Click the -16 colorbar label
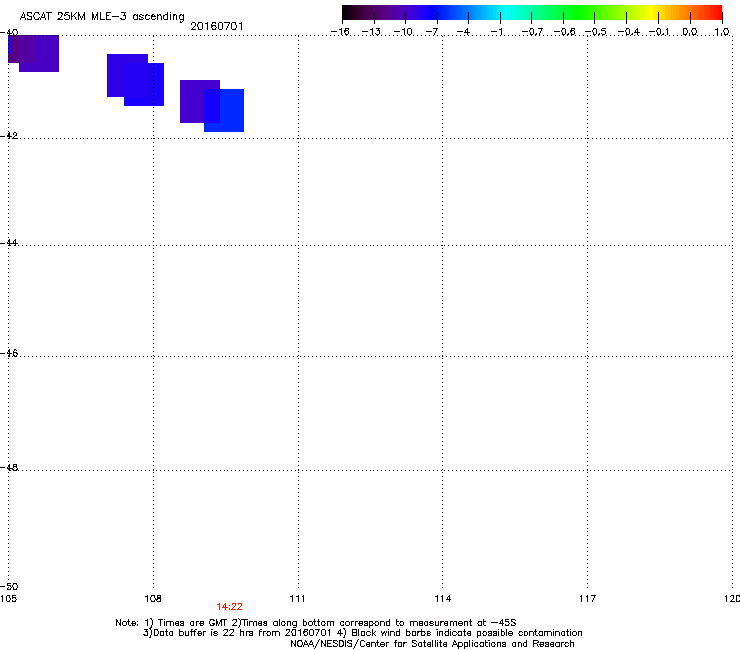The image size is (740, 650). coord(340,32)
